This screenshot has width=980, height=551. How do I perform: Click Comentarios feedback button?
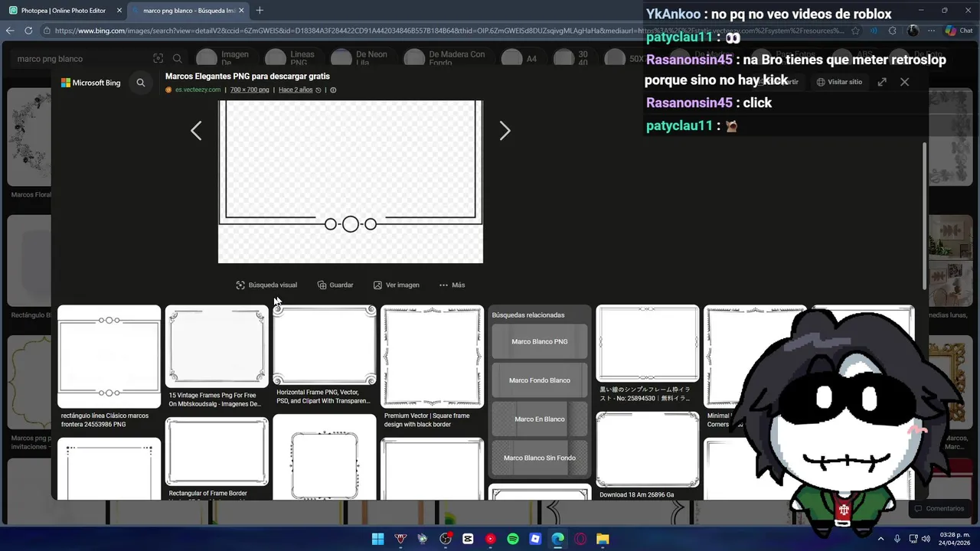(x=939, y=508)
